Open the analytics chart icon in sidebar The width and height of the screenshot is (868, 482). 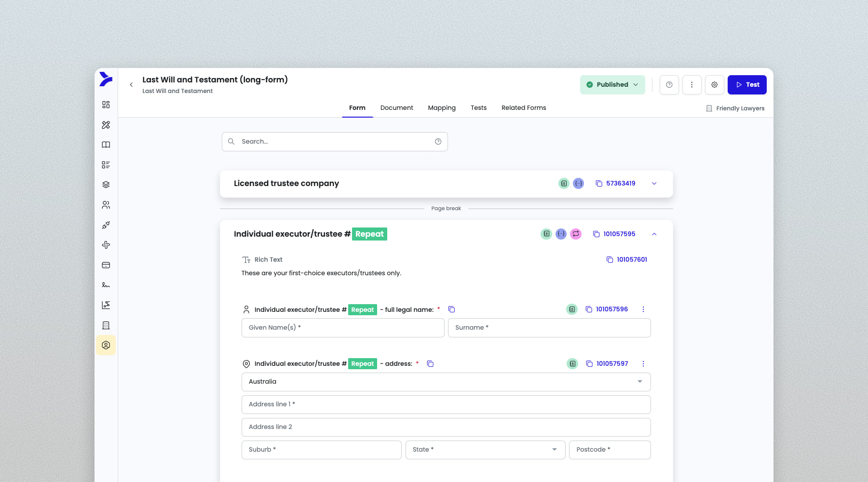(x=106, y=305)
